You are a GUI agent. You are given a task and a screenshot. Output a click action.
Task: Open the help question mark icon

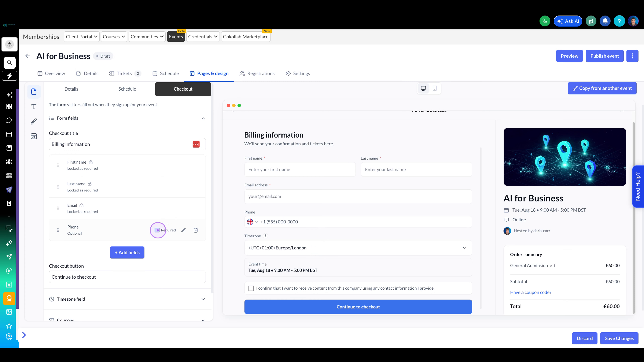tap(619, 21)
